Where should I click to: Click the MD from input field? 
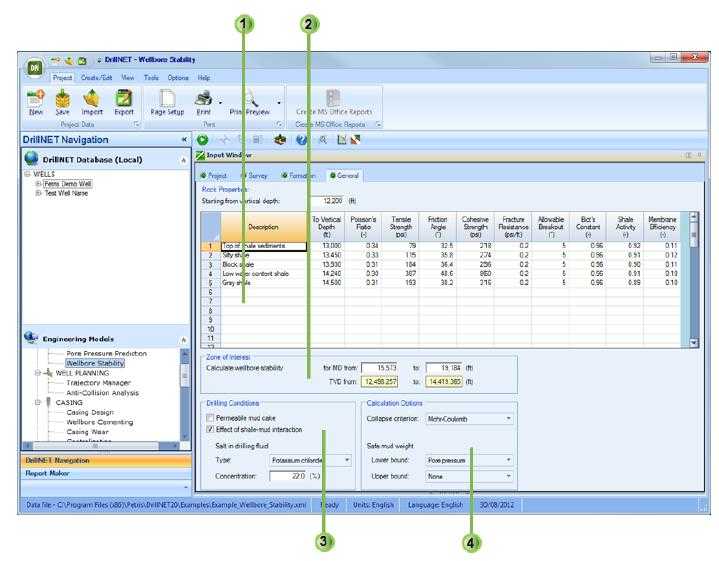380,368
